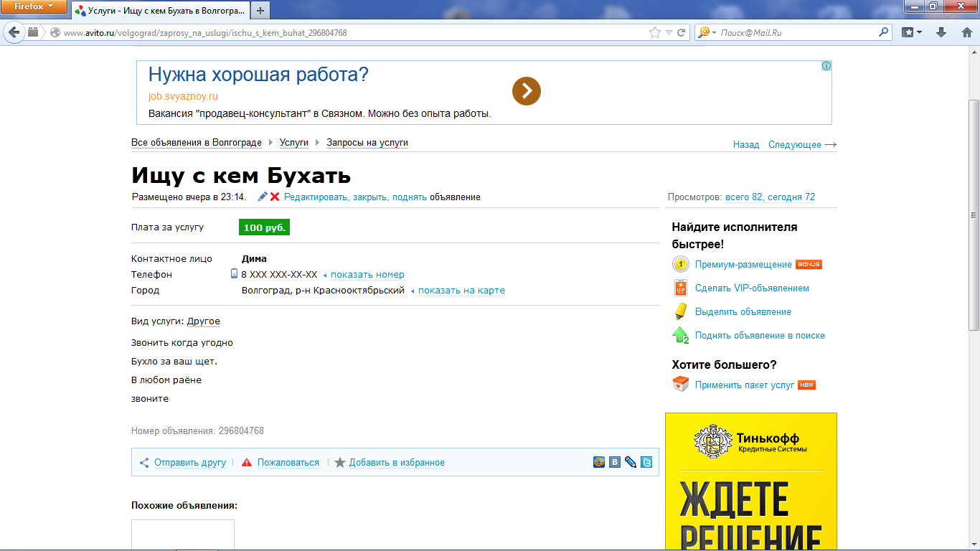Click the gift box service package icon
Viewport: 980px width, 551px height.
681,385
